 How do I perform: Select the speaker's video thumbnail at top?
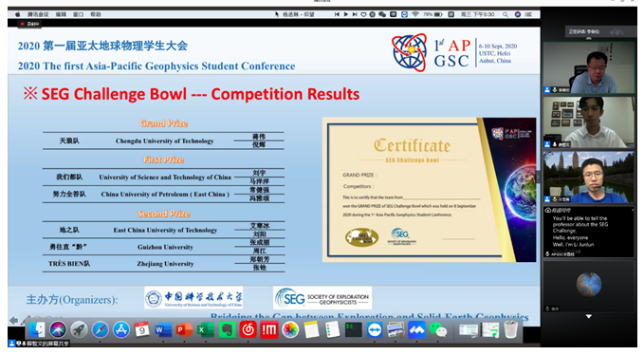[589, 67]
